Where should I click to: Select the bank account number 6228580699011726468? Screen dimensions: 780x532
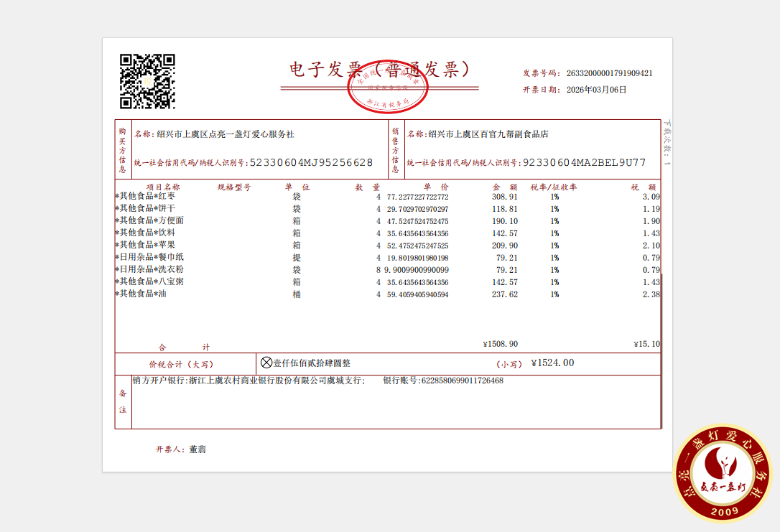462,381
